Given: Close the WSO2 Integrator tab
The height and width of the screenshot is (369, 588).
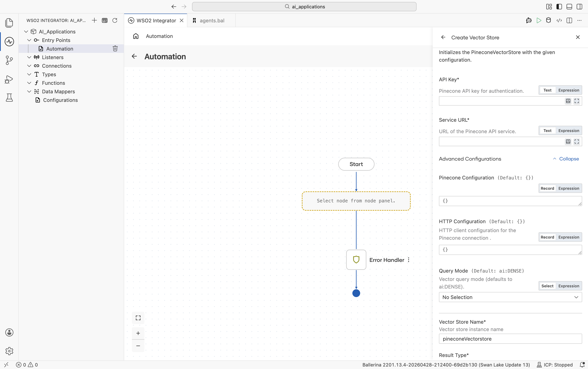Looking at the screenshot, I should pyautogui.click(x=182, y=20).
